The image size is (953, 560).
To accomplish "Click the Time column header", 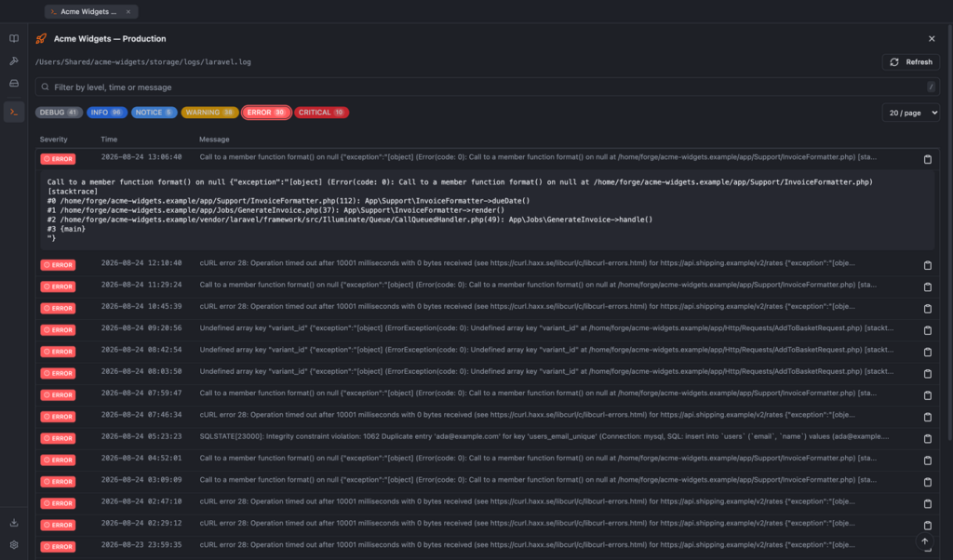I will point(109,140).
